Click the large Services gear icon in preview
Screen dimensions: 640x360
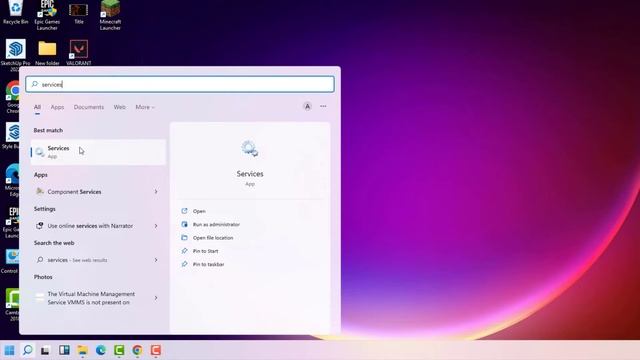pos(249,149)
